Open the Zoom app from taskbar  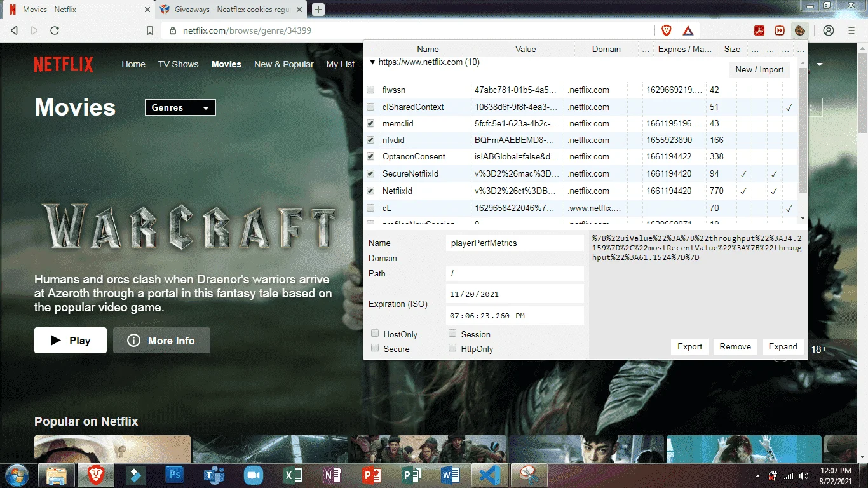pos(254,475)
